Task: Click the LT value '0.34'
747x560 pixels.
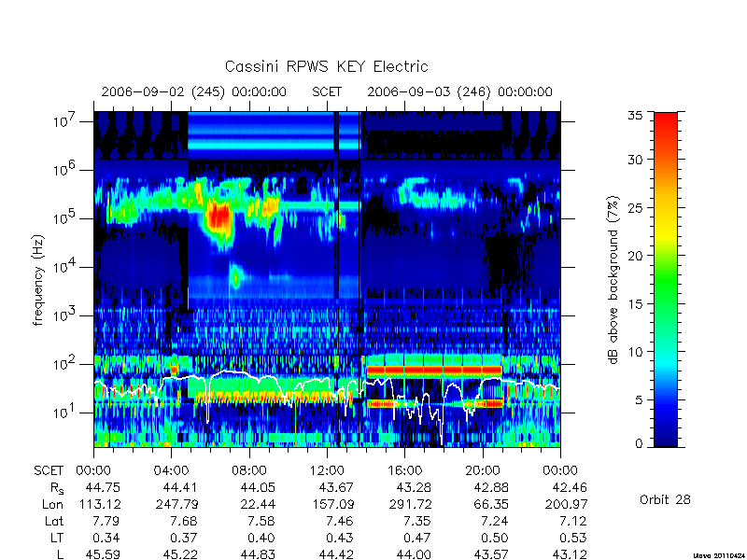Action: point(107,538)
